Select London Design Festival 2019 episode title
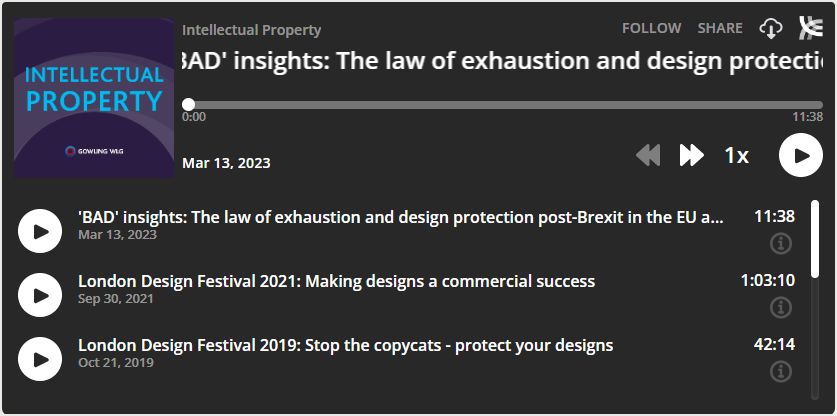This screenshot has width=837, height=416. (x=345, y=346)
